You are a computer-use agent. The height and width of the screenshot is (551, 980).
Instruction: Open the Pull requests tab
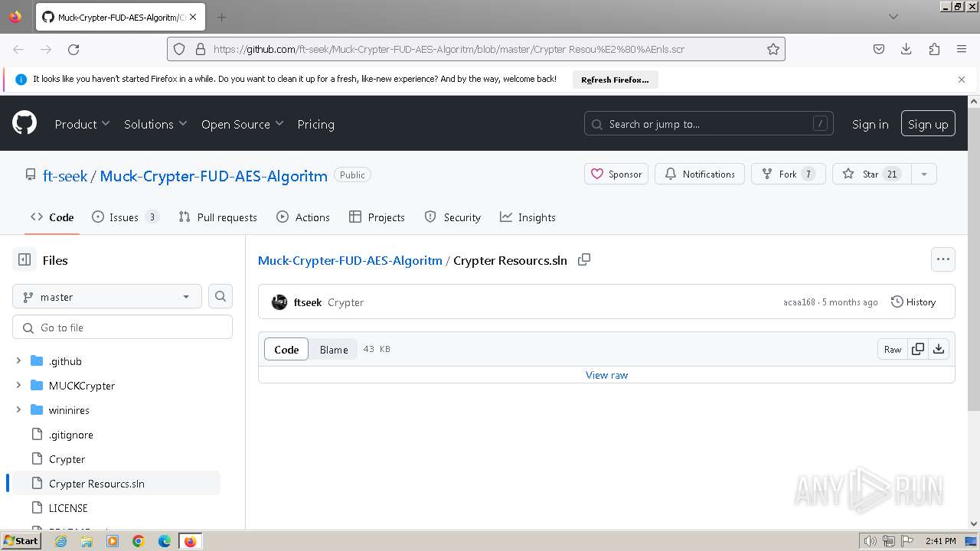[217, 217]
